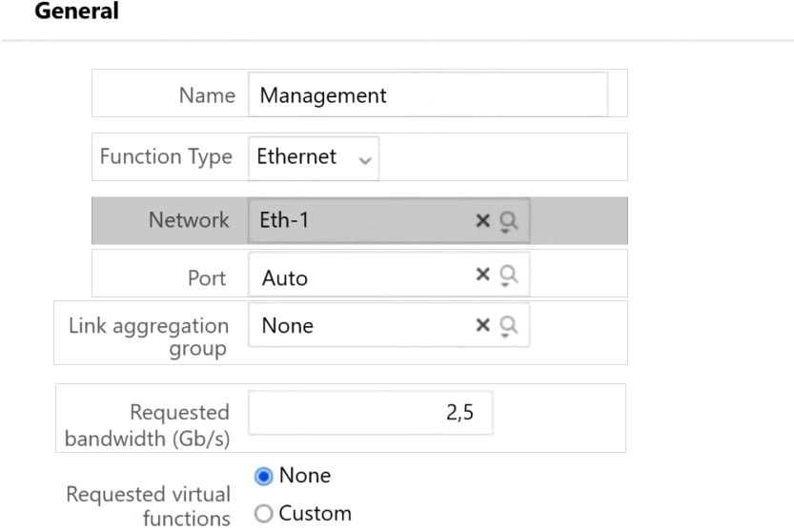Click the Function Type label
The height and width of the screenshot is (532, 794).
click(x=166, y=156)
